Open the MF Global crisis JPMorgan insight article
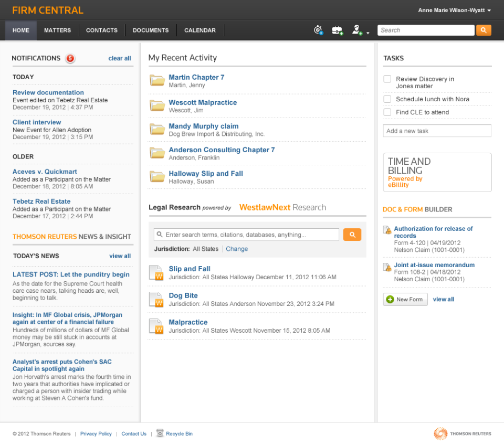 click(68, 319)
